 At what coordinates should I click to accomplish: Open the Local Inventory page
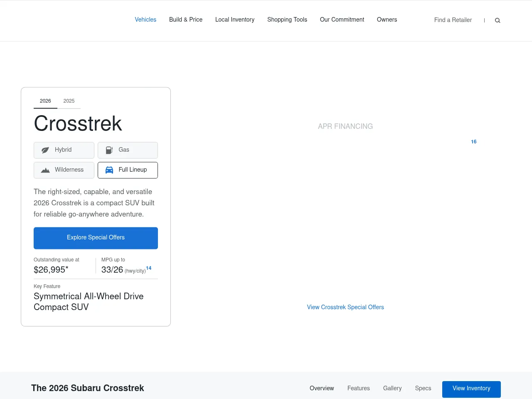point(235,20)
